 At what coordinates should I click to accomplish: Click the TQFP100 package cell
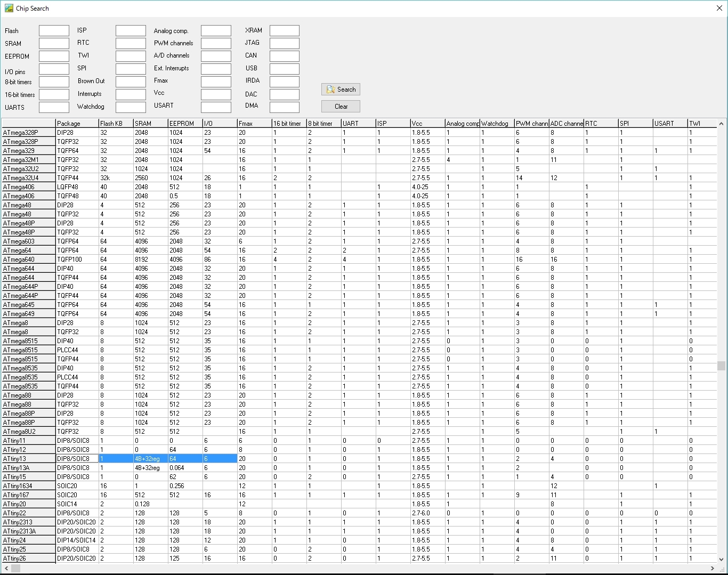[77, 260]
